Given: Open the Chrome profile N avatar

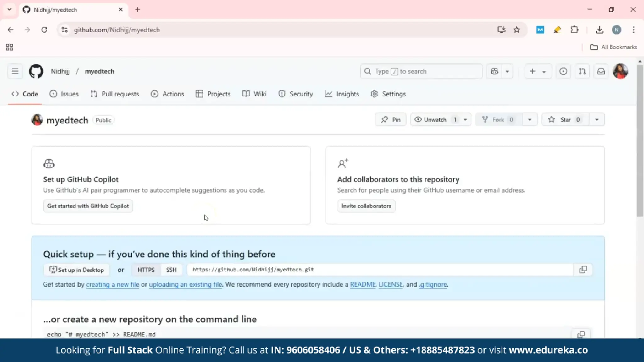Looking at the screenshot, I should 617,30.
